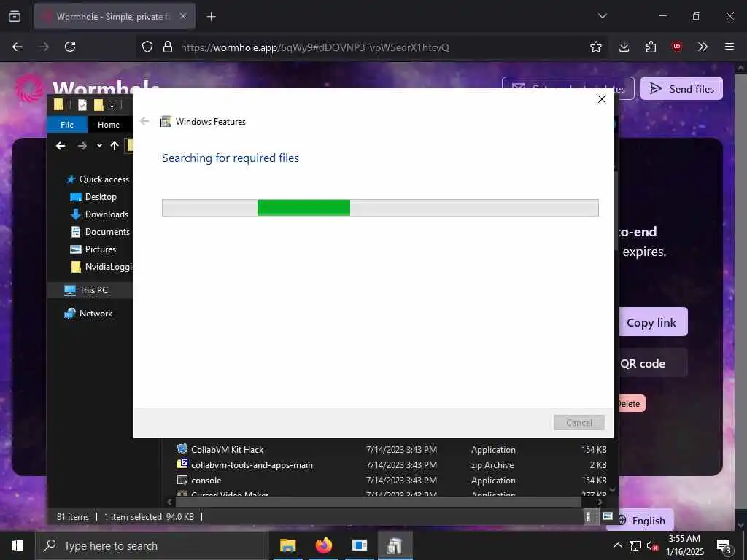Open File Explorer from taskbar

click(287, 545)
